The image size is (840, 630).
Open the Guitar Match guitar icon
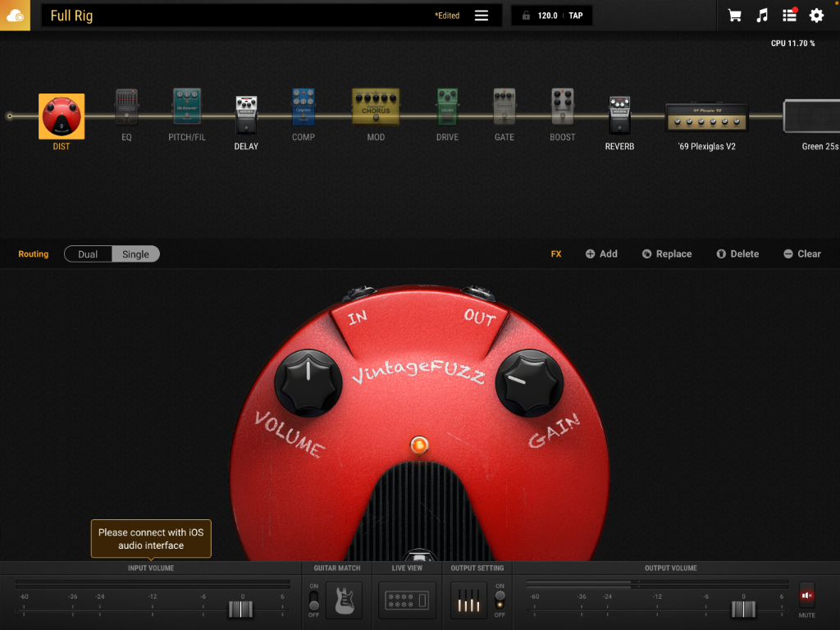pyautogui.click(x=344, y=600)
